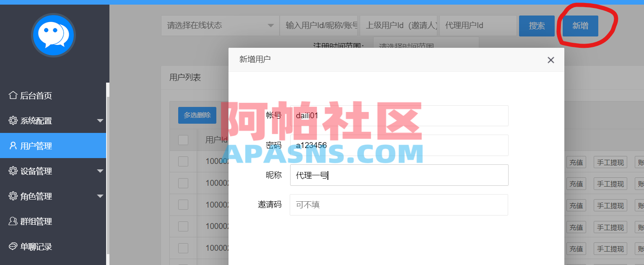Toggle the select-all checkbox in table header
The height and width of the screenshot is (265, 644).
[183, 140]
